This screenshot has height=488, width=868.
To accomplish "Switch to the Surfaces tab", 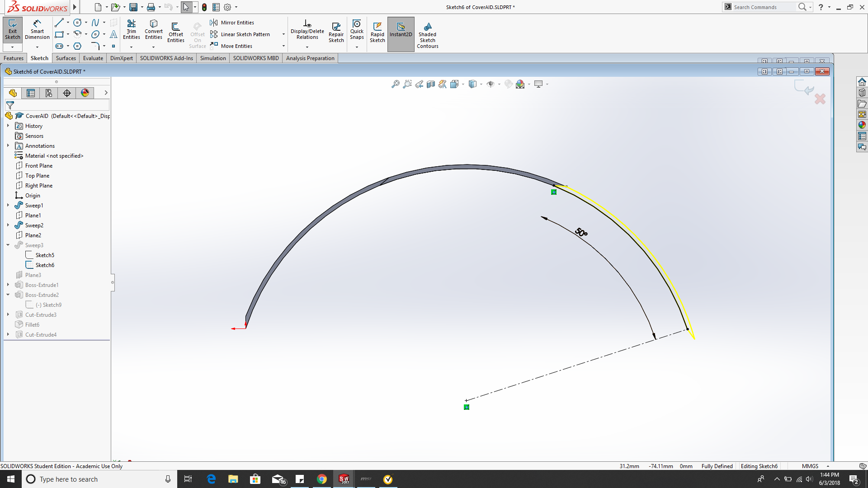I will pyautogui.click(x=66, y=58).
